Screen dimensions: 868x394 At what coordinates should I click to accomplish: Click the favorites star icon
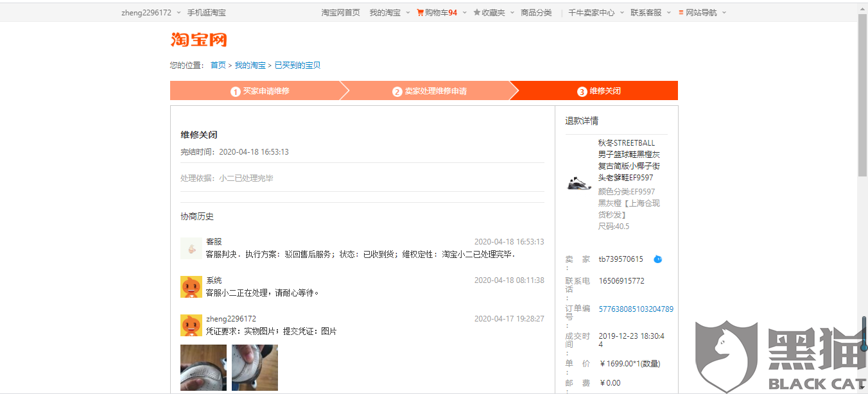pos(476,12)
